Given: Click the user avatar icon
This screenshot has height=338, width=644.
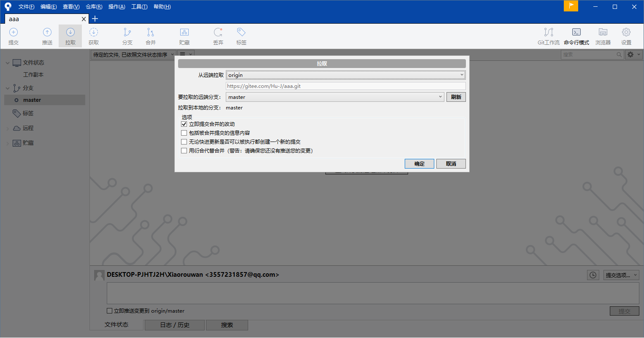Looking at the screenshot, I should 99,275.
